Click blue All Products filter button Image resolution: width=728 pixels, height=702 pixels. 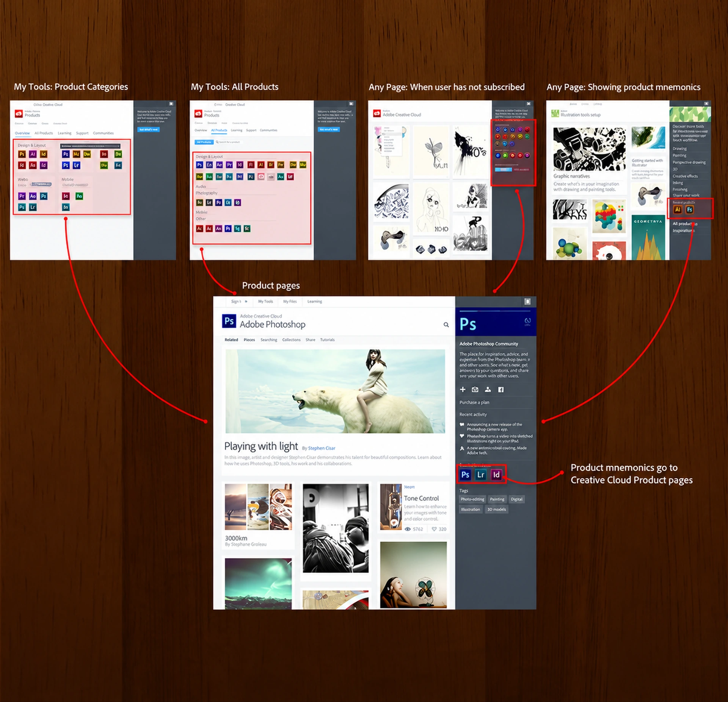(204, 142)
